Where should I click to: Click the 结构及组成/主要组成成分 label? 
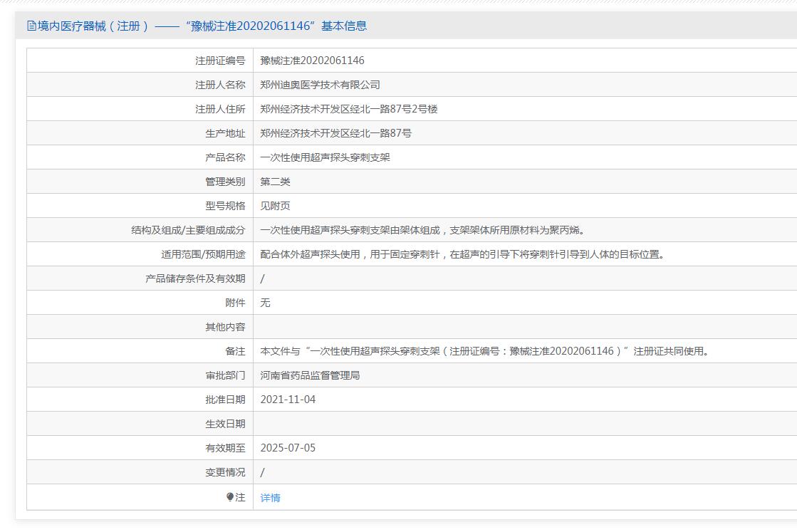[x=188, y=230]
